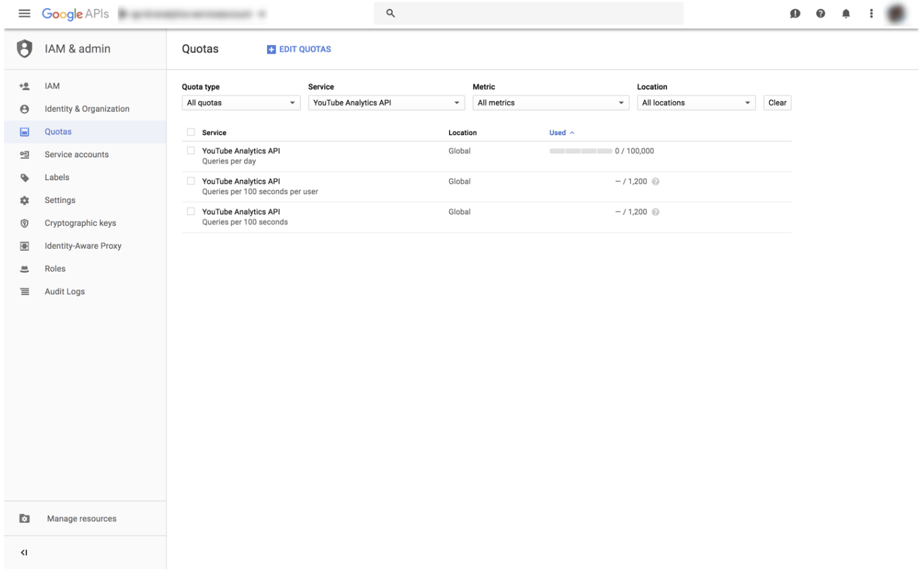Open the three-dot more options menu
Viewport: 924px width, 578px height.
pyautogui.click(x=871, y=13)
